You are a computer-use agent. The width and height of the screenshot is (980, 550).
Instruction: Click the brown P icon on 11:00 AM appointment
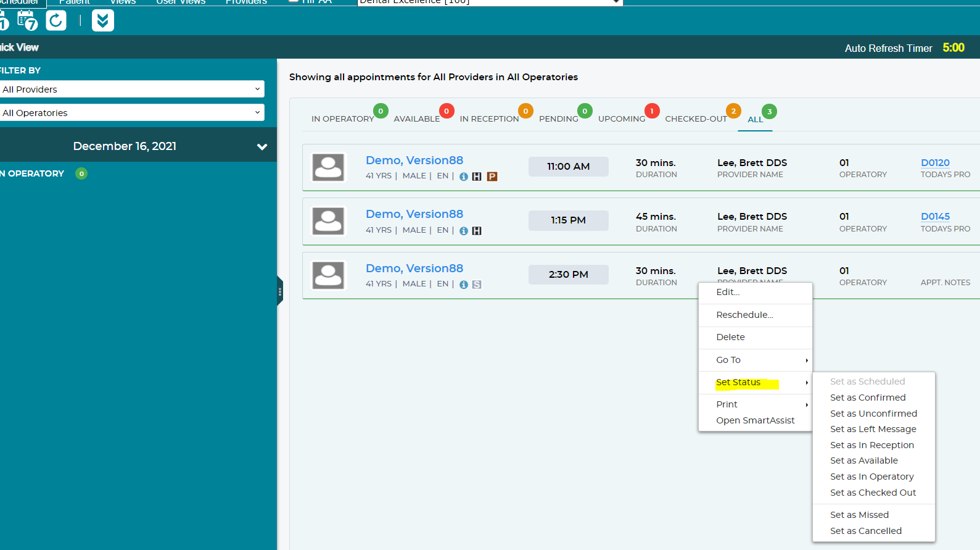pos(492,177)
